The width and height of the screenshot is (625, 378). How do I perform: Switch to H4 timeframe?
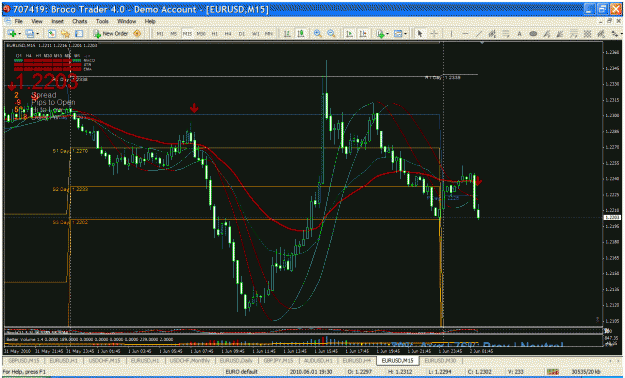click(228, 34)
